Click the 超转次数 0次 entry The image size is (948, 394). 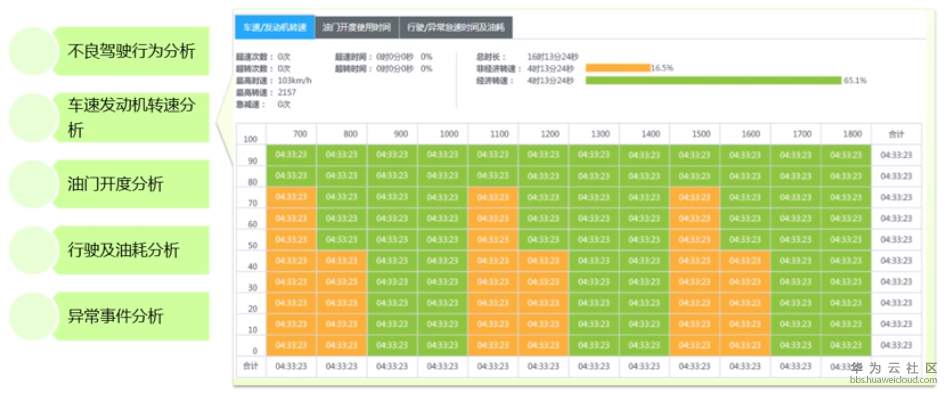coord(264,68)
